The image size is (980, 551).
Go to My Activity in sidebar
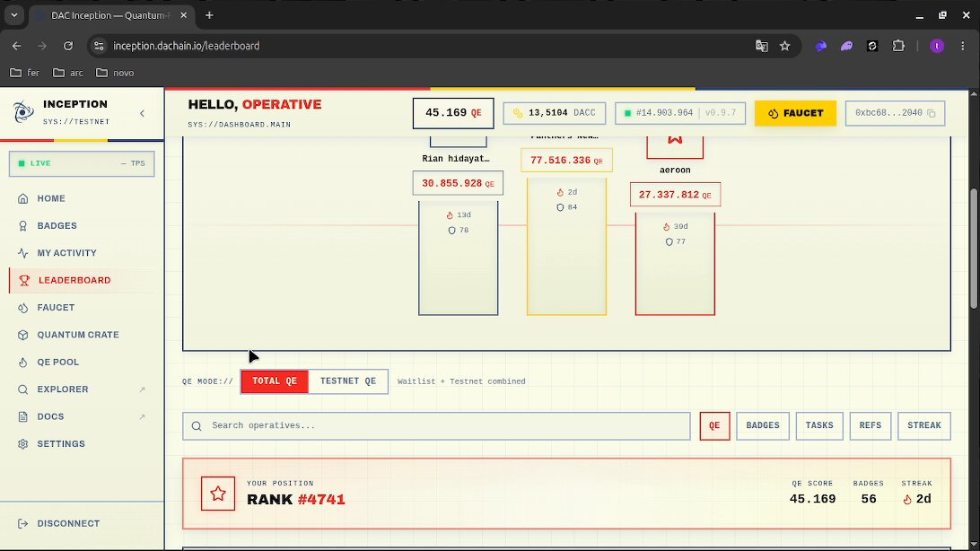82,253
